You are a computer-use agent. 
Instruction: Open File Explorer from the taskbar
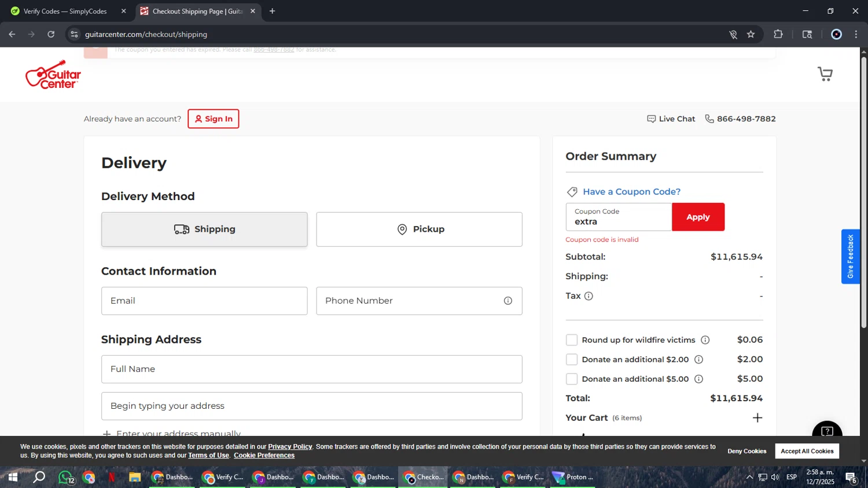135,477
